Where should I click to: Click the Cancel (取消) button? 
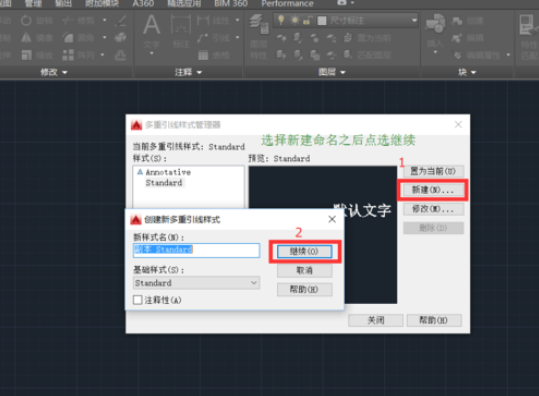pos(305,271)
